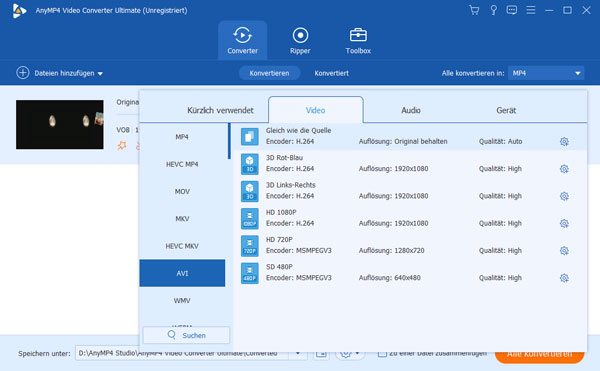The width and height of the screenshot is (600, 371).
Task: Select the Konvertiert tab
Action: (x=331, y=73)
